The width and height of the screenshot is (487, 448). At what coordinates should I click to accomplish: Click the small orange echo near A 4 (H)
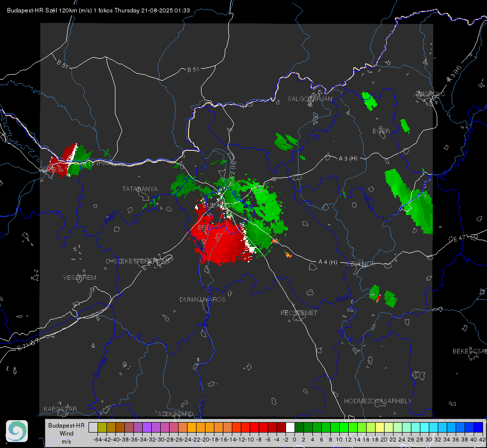pos(288,255)
